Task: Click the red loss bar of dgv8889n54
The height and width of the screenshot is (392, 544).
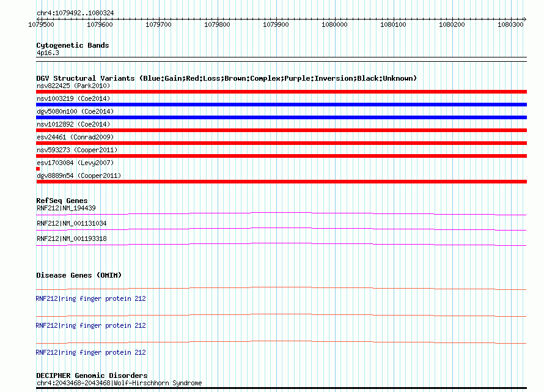Action: 281,182
